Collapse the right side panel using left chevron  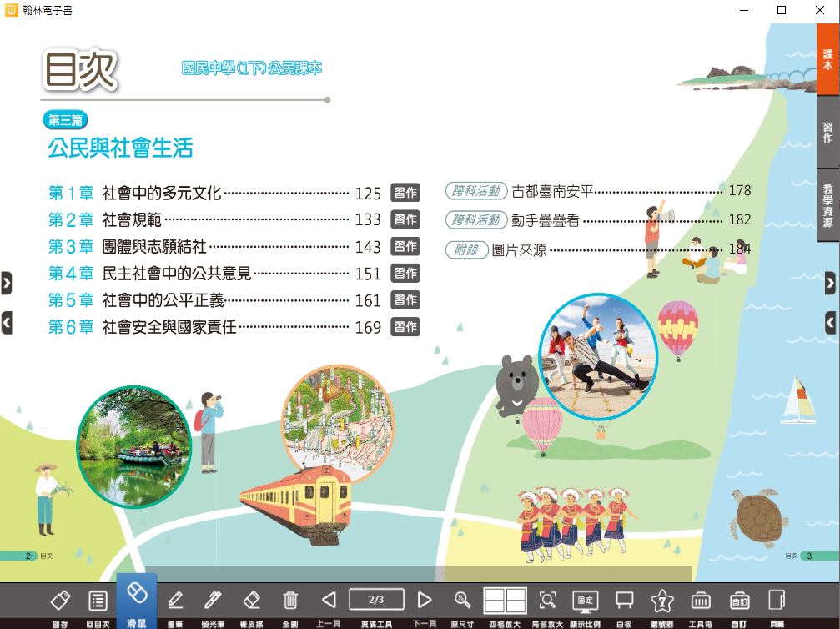pos(830,321)
